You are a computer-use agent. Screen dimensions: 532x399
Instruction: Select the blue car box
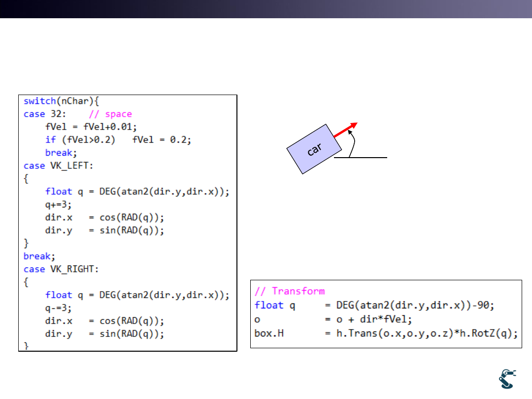pos(313,149)
